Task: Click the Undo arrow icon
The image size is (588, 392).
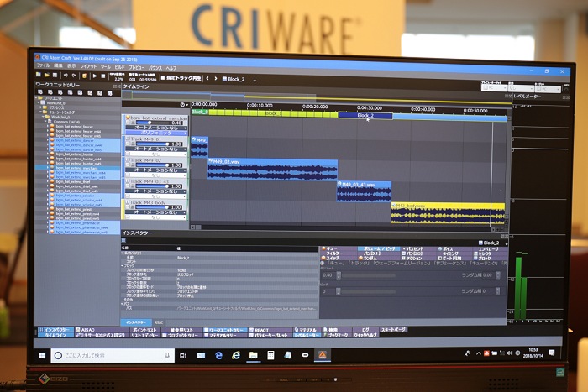Action: point(66,76)
